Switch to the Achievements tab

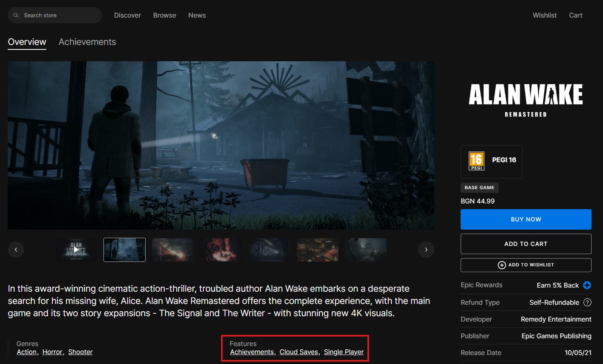87,42
